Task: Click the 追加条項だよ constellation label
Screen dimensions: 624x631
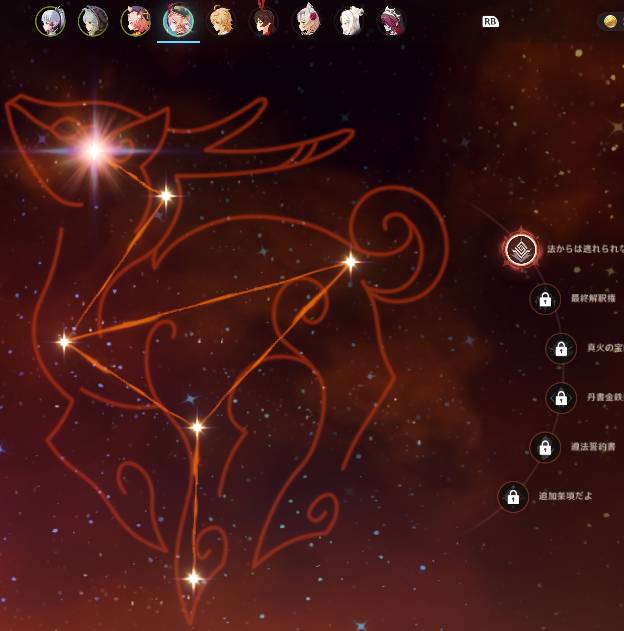Action: click(x=565, y=496)
